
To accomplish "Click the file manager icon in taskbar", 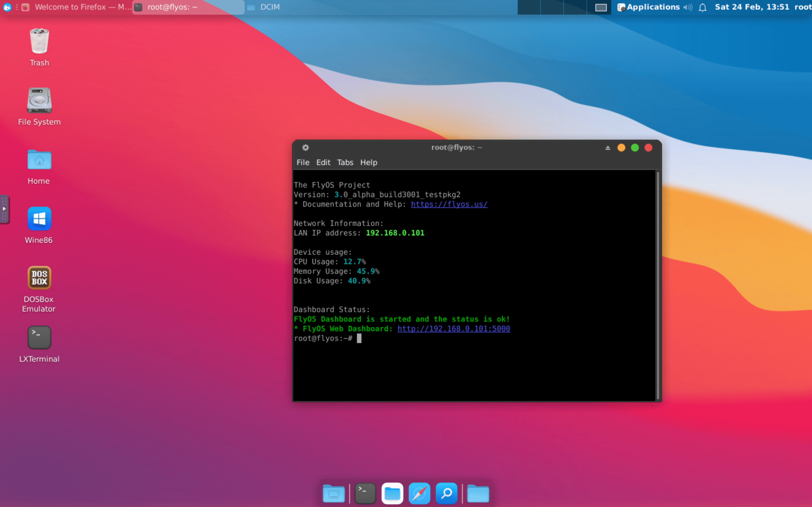I will pyautogui.click(x=392, y=493).
